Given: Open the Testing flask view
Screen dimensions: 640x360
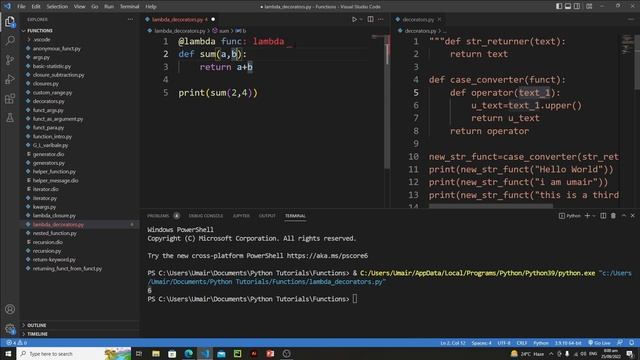Looking at the screenshot, I should point(10,118).
